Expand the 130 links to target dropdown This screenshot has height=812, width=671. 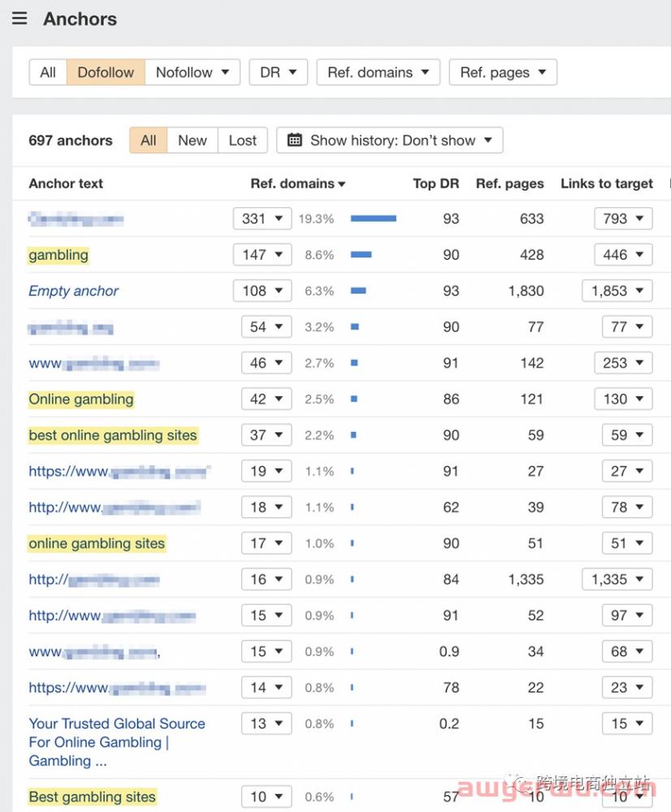623,400
